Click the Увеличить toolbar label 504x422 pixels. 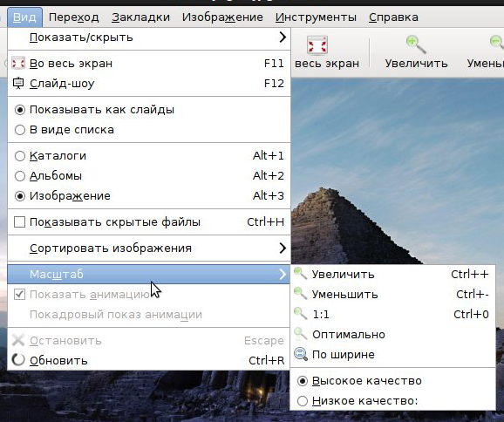click(x=416, y=64)
